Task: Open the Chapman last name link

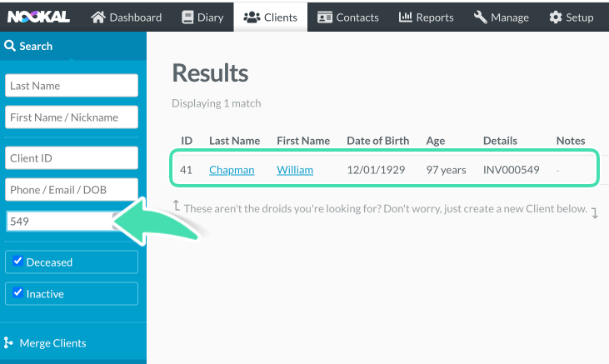Action: click(232, 170)
